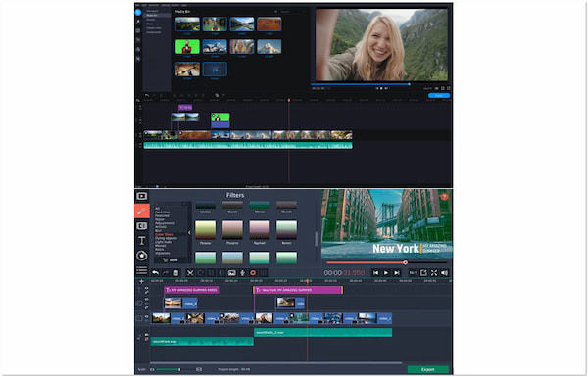Click the red record video icon

click(253, 273)
